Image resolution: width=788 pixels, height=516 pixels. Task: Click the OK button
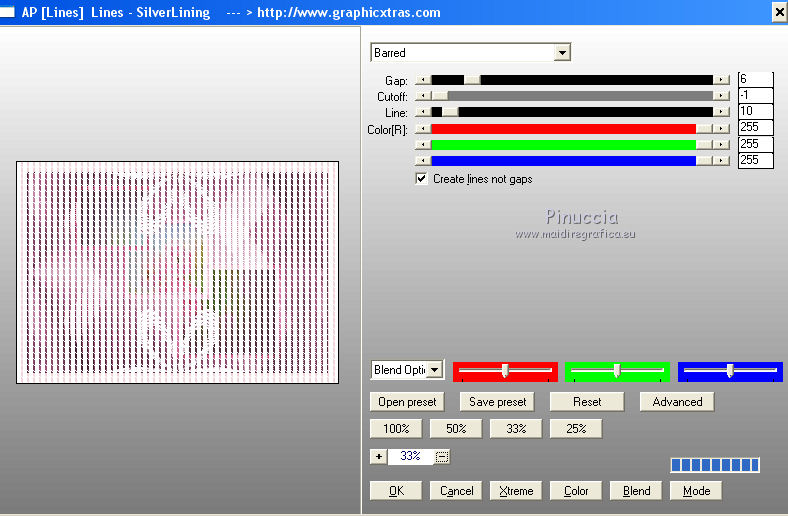click(396, 491)
